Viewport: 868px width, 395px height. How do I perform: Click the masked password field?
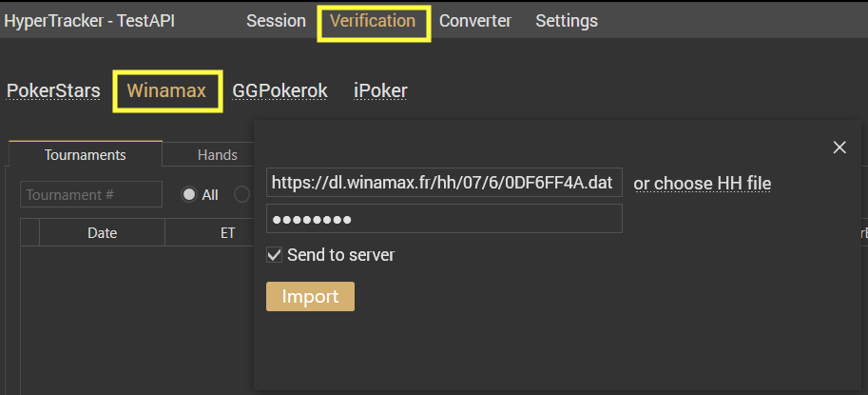(444, 219)
